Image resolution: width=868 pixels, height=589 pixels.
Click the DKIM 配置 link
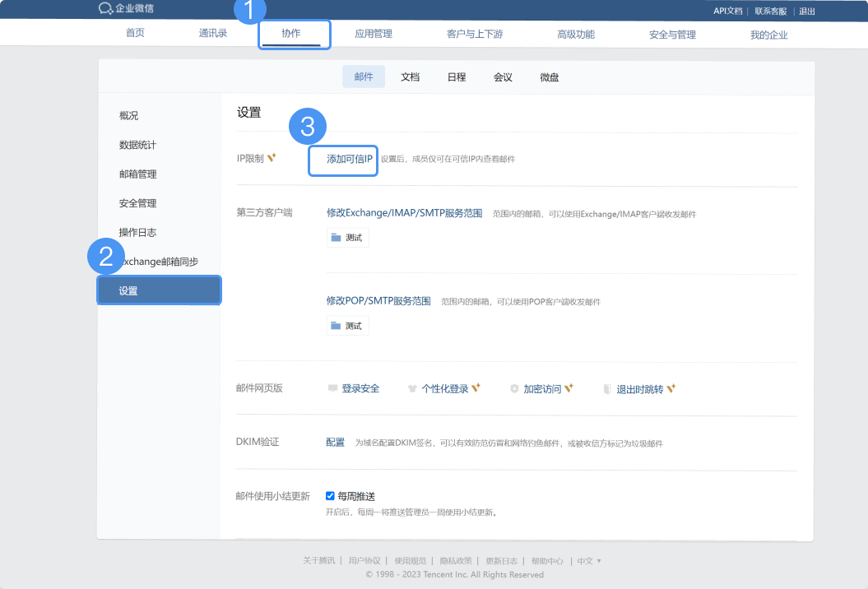(335, 443)
